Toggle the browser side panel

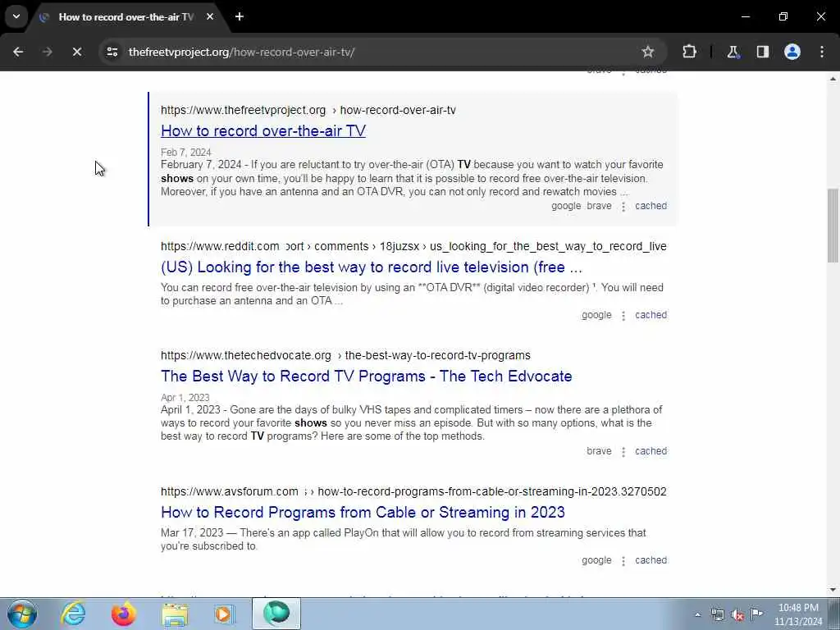coord(762,52)
